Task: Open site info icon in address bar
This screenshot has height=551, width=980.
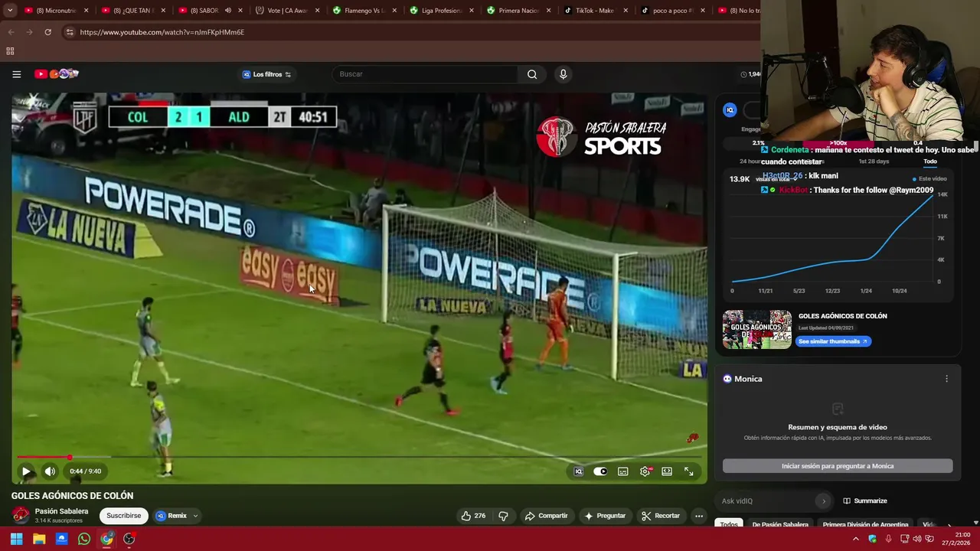Action: pyautogui.click(x=69, y=32)
